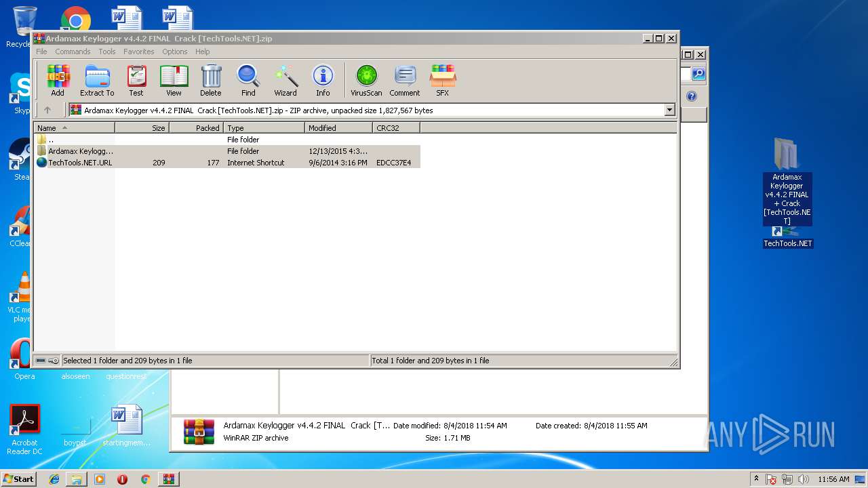Open media player taskbar icon

pyautogui.click(x=100, y=479)
